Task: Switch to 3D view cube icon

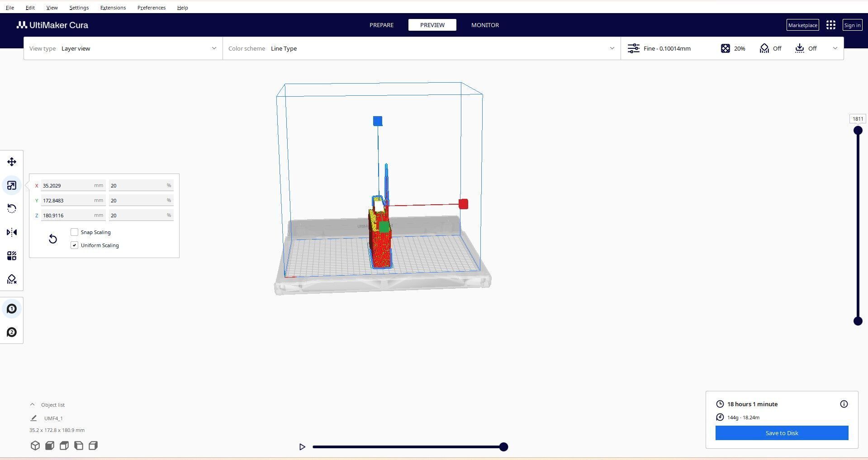Action: coord(35,446)
